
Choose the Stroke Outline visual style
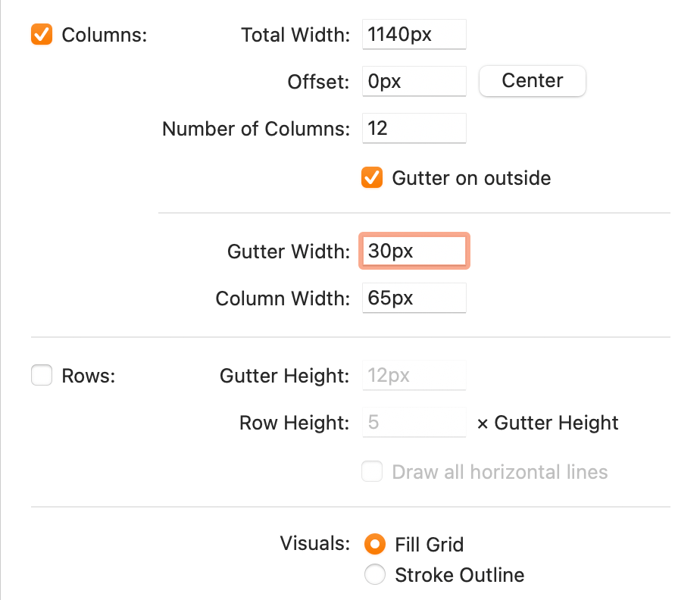[x=375, y=574]
